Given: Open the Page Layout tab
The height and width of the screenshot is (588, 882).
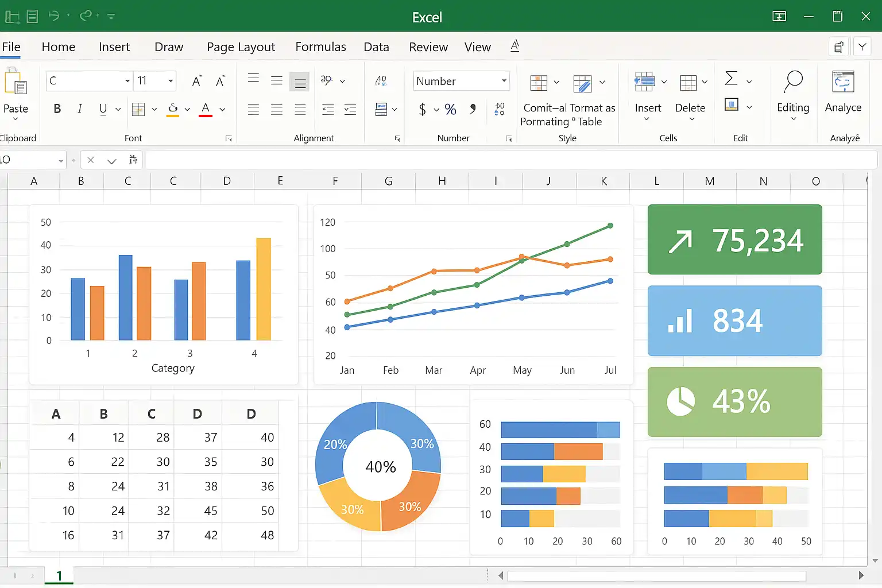Looking at the screenshot, I should click(241, 47).
